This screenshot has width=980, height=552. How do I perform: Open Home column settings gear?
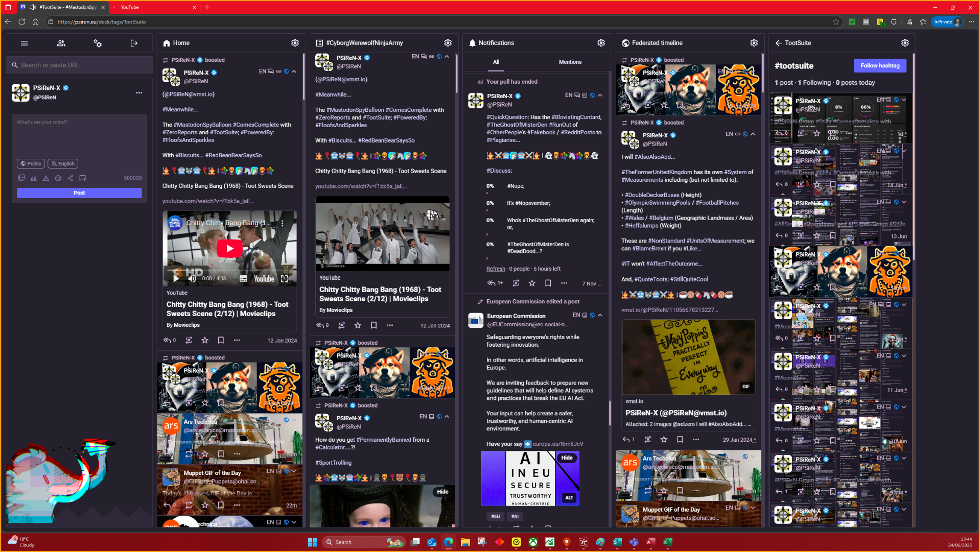[x=295, y=43]
